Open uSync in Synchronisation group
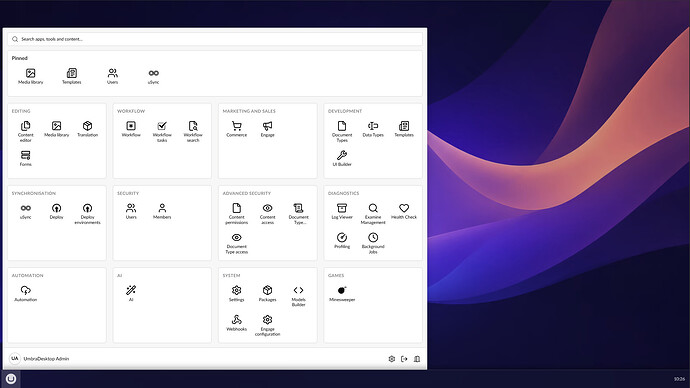The image size is (690, 388). click(26, 212)
